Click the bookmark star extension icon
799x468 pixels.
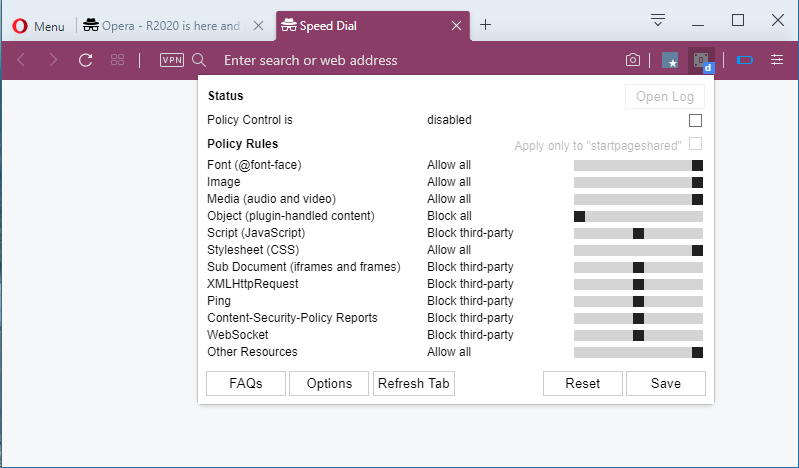point(670,60)
